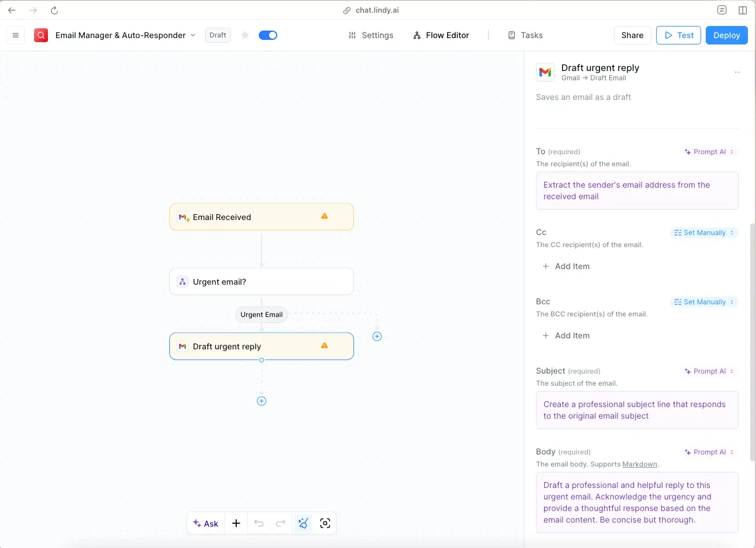
Task: Click the hamburger menu icon
Action: pos(16,35)
